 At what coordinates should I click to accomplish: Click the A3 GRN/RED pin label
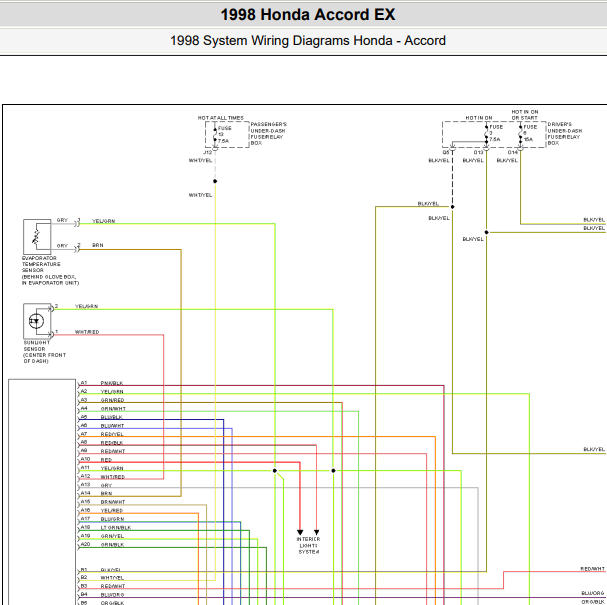pos(102,400)
